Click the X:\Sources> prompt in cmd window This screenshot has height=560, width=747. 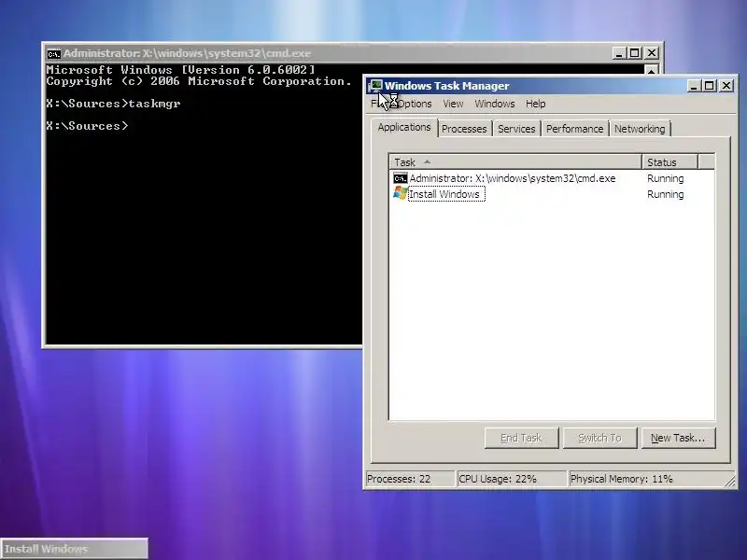pyautogui.click(x=87, y=126)
